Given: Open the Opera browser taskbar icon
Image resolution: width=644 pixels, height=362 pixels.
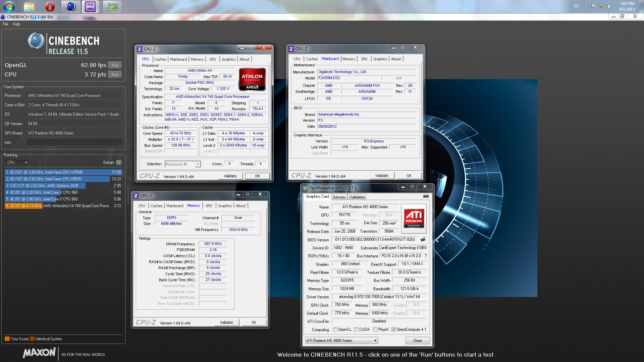Looking at the screenshot, I should (x=50, y=6).
